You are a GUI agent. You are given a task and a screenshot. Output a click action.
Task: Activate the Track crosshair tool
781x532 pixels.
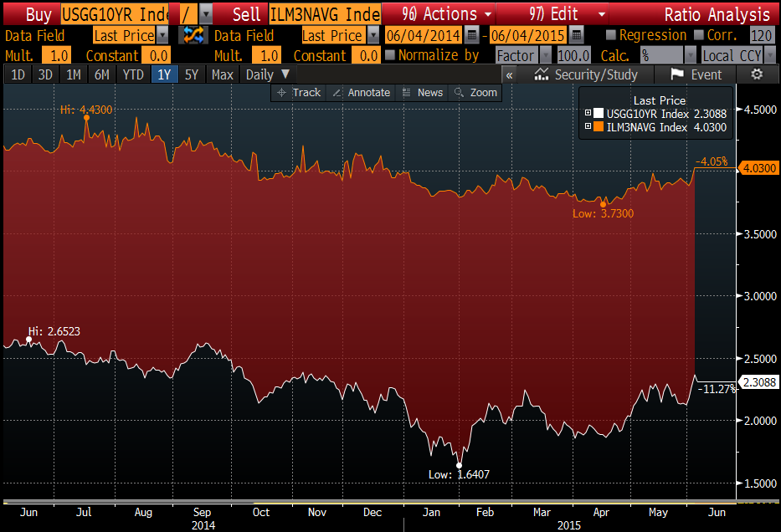299,92
